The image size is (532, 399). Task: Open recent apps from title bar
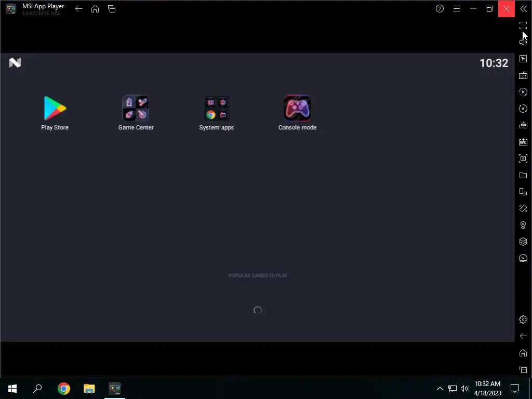coord(112,9)
